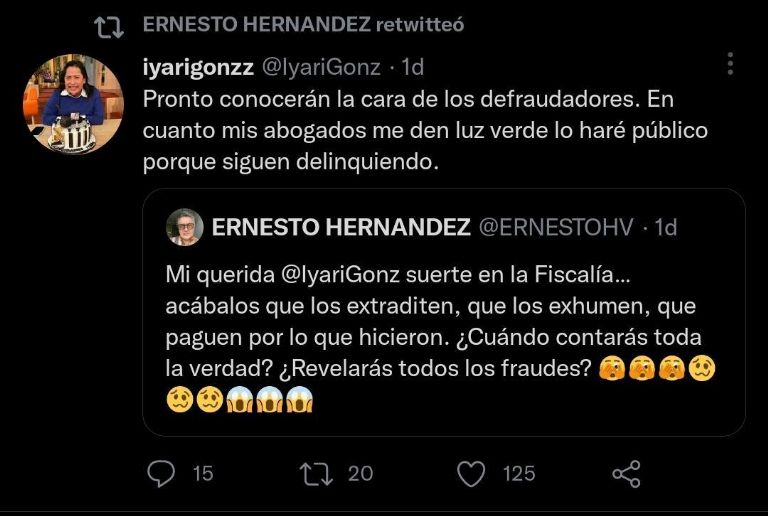
Task: Click the iyarigonzz display name
Action: pos(198,67)
